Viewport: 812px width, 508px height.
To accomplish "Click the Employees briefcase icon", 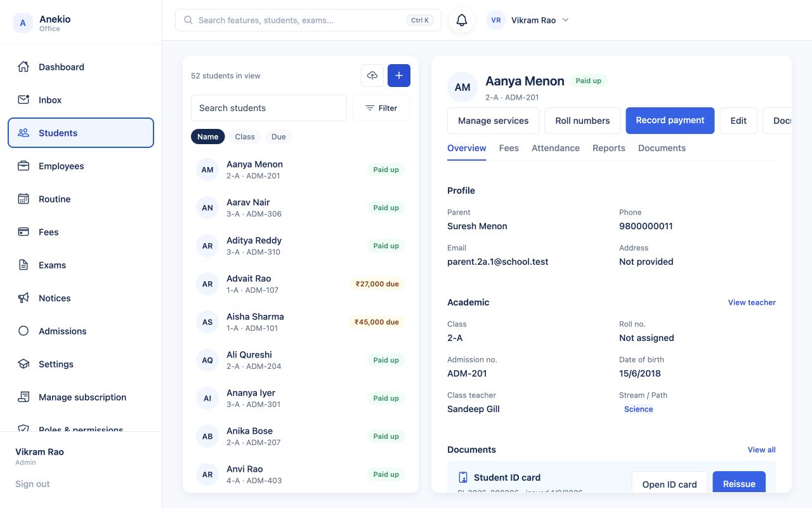I will click(x=23, y=166).
